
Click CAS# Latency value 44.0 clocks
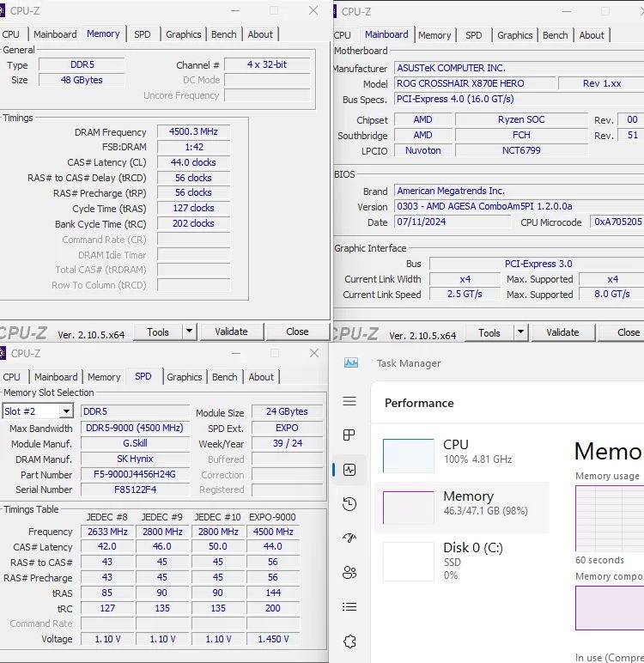(194, 162)
